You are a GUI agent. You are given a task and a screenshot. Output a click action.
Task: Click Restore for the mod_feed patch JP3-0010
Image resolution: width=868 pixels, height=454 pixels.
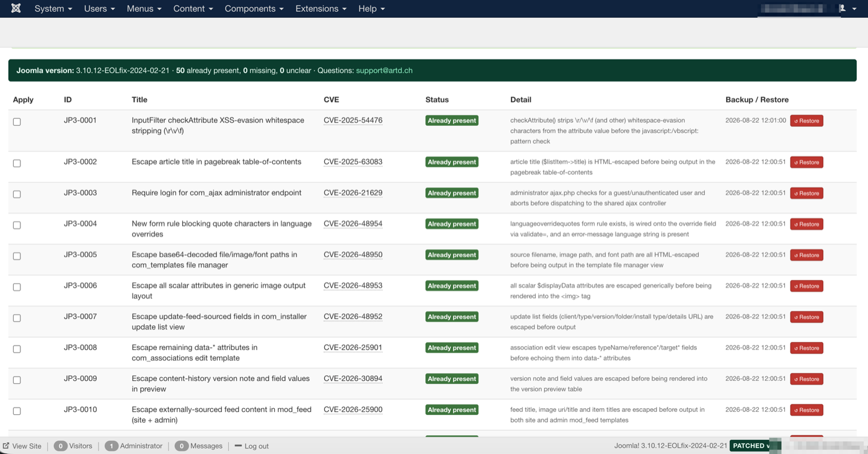(x=807, y=410)
